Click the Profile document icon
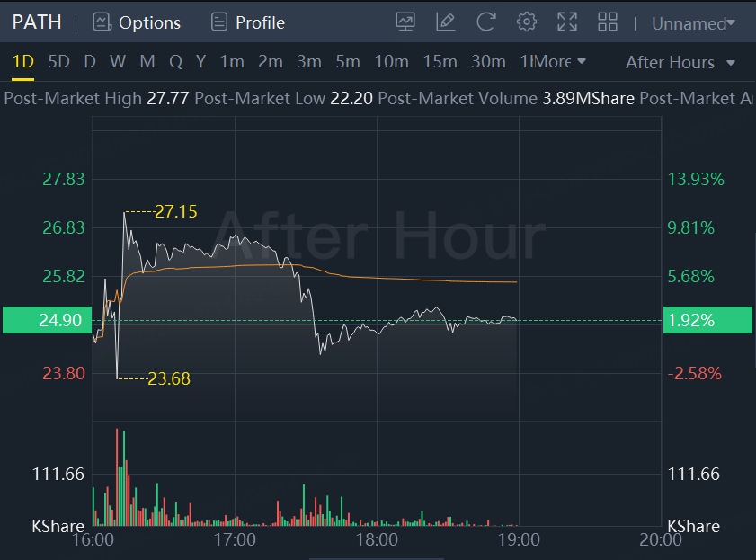Screen dimensions: 756x560 [218, 22]
